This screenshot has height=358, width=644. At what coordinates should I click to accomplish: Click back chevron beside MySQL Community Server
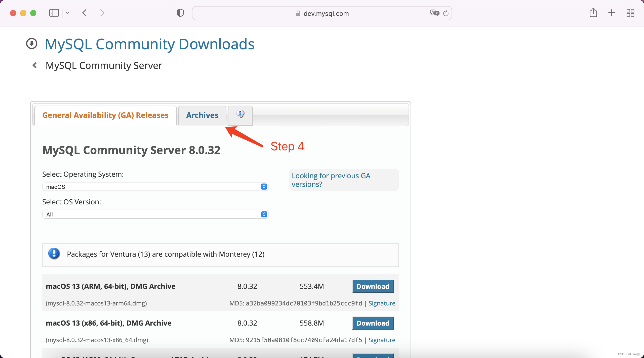[x=35, y=65]
